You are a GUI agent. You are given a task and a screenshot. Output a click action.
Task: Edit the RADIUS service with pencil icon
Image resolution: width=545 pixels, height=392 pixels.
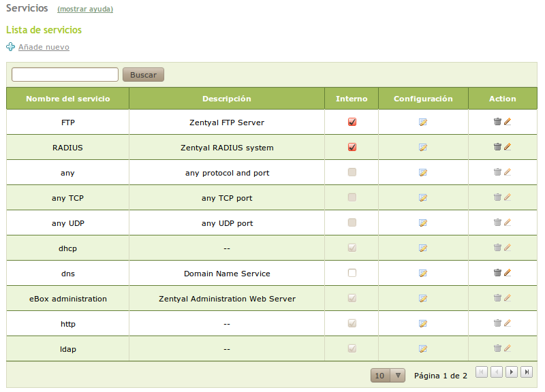point(508,146)
